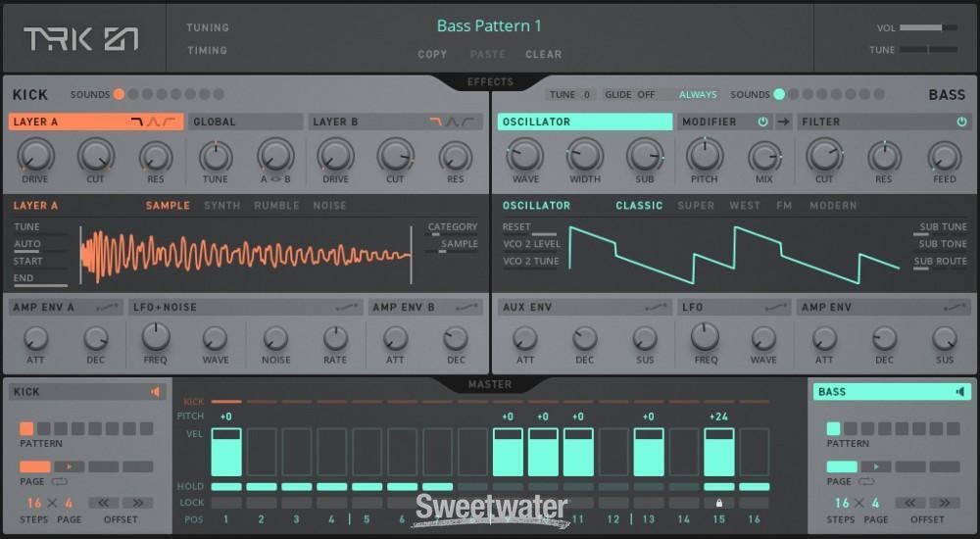980x539 pixels.
Task: Toggle Bass page loop icon
Action: (x=866, y=481)
